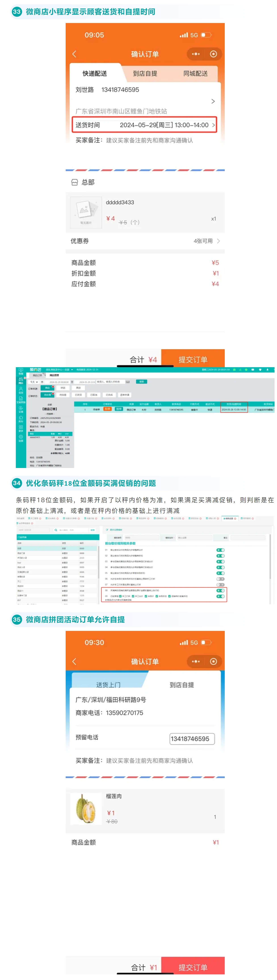Tap the close circle icon on the 09:30 screen
The width and height of the screenshot is (277, 980).
(x=214, y=662)
